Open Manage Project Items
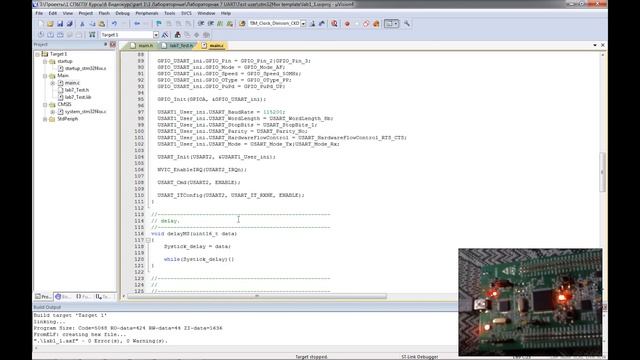Viewport: 640px width, 360px height. 178,35
